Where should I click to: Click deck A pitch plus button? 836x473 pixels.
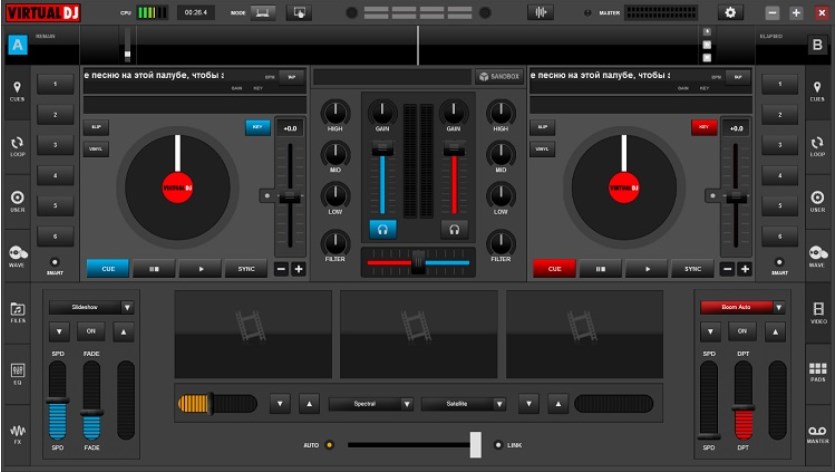[x=299, y=269]
